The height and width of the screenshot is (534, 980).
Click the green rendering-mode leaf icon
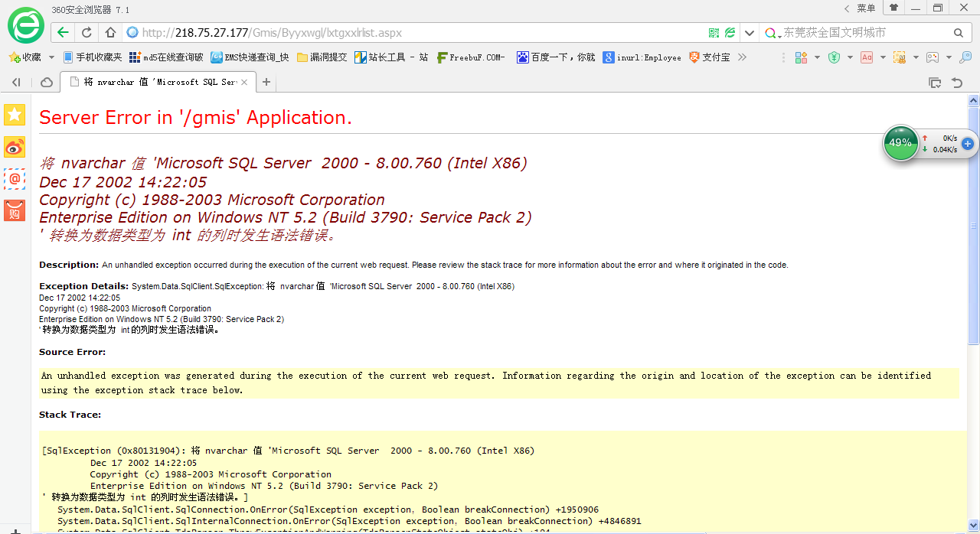tap(730, 33)
